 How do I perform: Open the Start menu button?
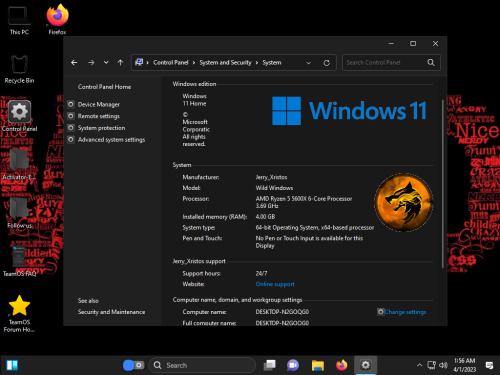coord(12,365)
